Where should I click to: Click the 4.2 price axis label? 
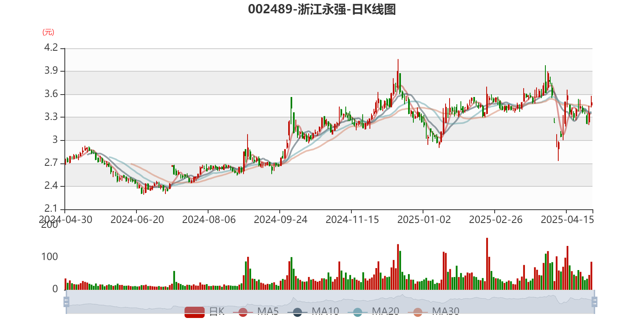tap(51, 47)
